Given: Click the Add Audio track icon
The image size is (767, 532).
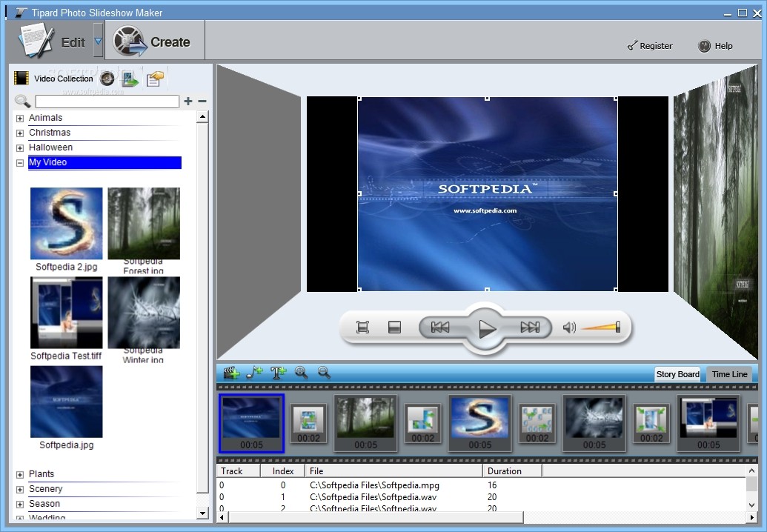Looking at the screenshot, I should pos(253,372).
